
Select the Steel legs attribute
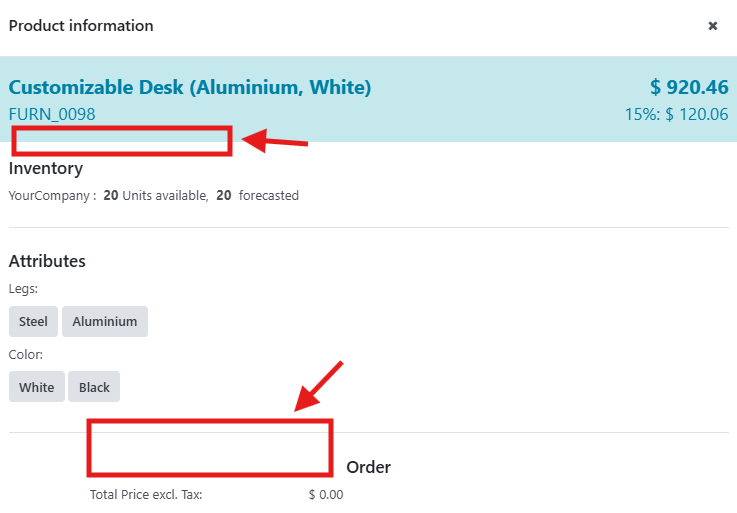pos(33,322)
